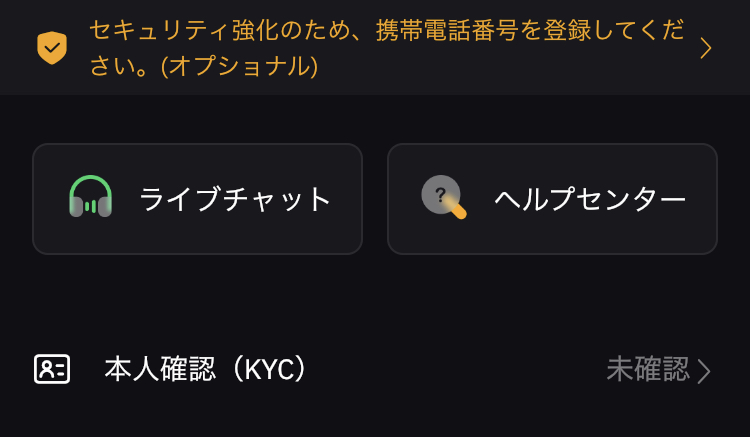Viewport: 750px width, 437px height.
Task: Open ヘルプセンター by its text label
Action: 590,199
